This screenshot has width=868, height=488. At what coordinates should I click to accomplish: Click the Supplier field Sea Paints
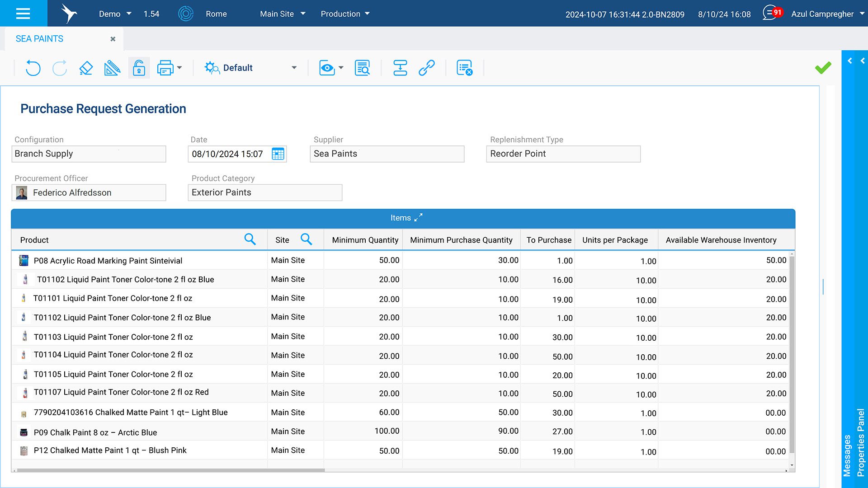pos(387,154)
